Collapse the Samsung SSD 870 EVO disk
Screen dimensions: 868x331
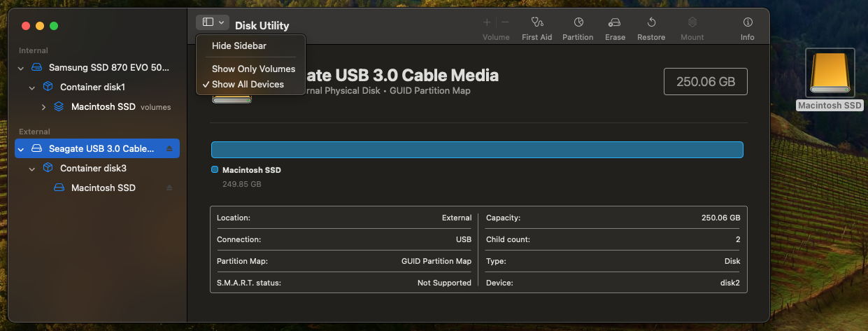click(x=21, y=68)
